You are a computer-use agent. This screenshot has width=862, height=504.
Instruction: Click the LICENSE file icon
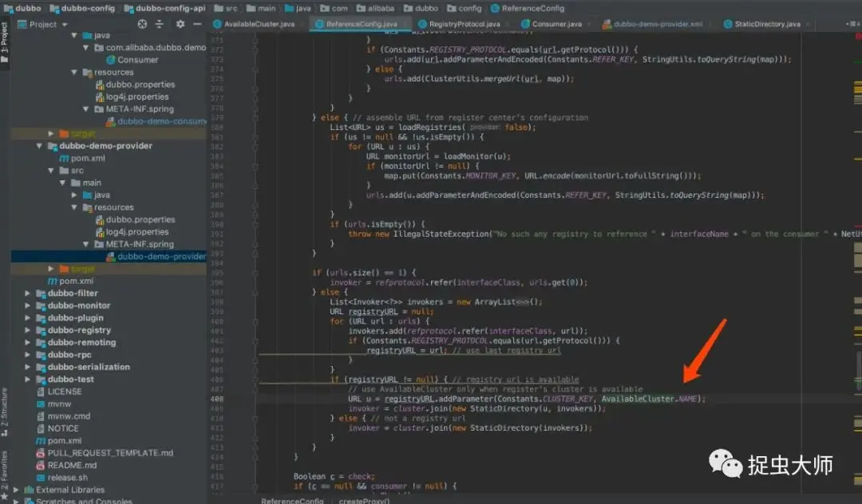point(40,392)
